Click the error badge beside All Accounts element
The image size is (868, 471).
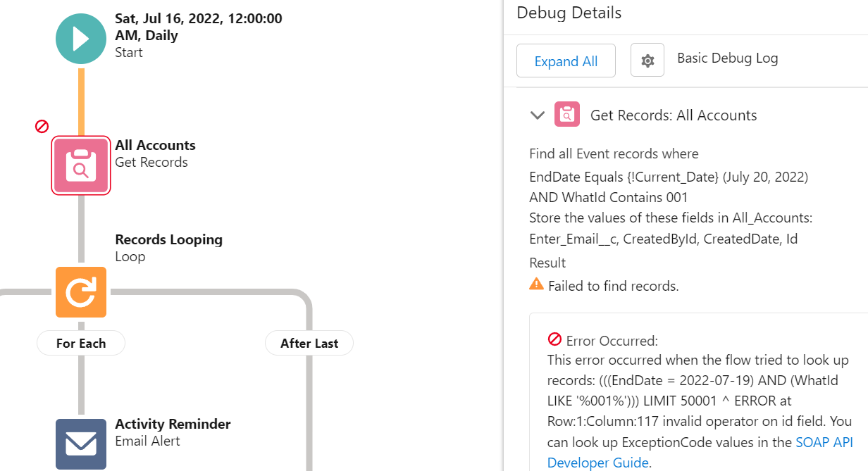(42, 126)
